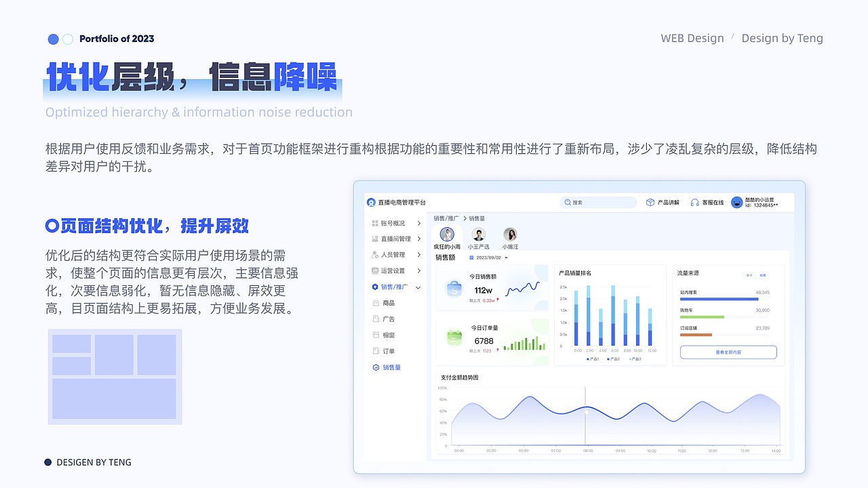Click the 广告 submenu icon
Screen dimensions: 868x488
tap(376, 319)
